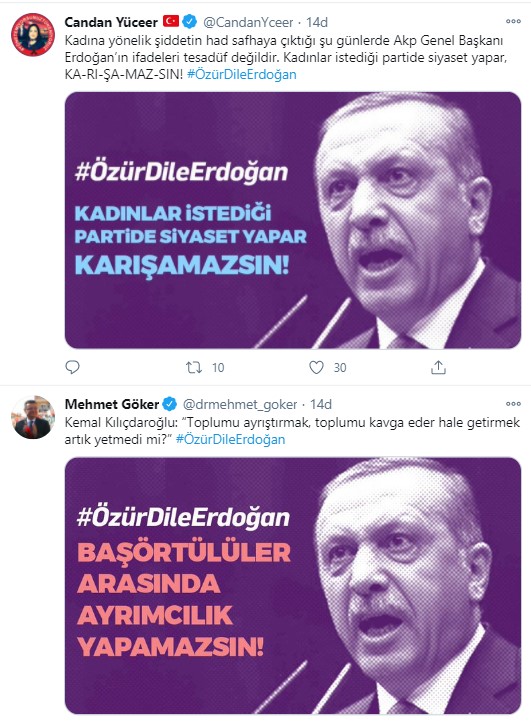The height and width of the screenshot is (721, 531).
Task: Follow #ÖzürDileErdoğan hashtag in Candan's tweet
Action: pyautogui.click(x=242, y=74)
